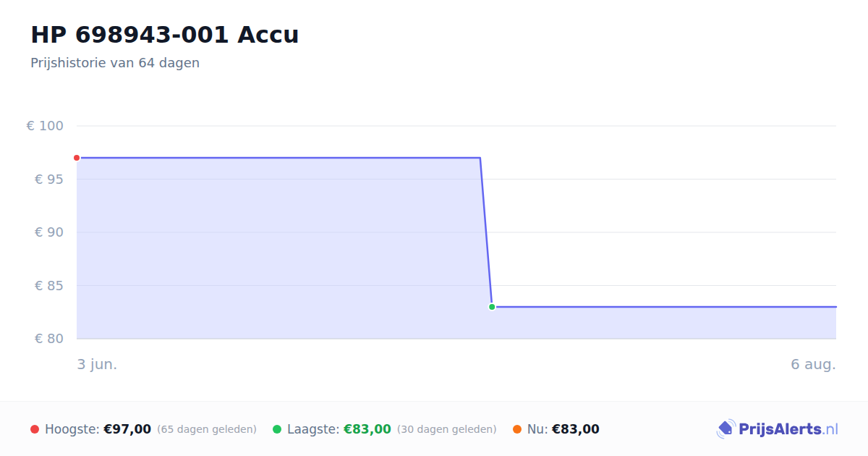Click the Hoogste €97,00 price value
This screenshot has width=868, height=456.
[127, 429]
